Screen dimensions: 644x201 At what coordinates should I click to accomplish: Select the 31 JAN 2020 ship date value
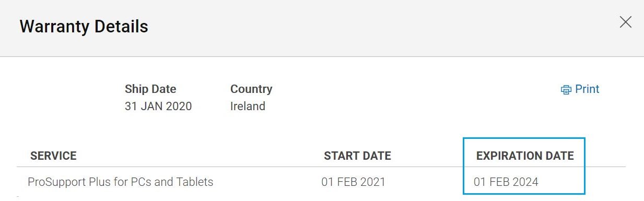click(158, 107)
